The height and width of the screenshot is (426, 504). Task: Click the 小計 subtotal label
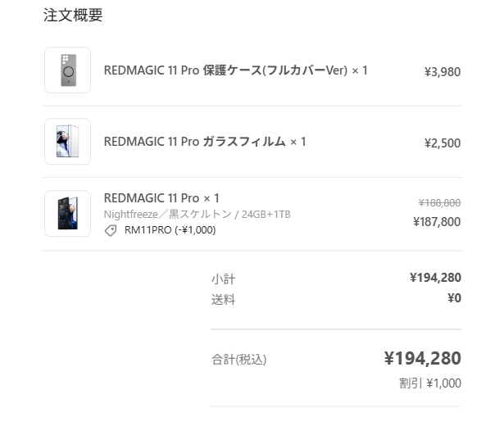click(223, 279)
